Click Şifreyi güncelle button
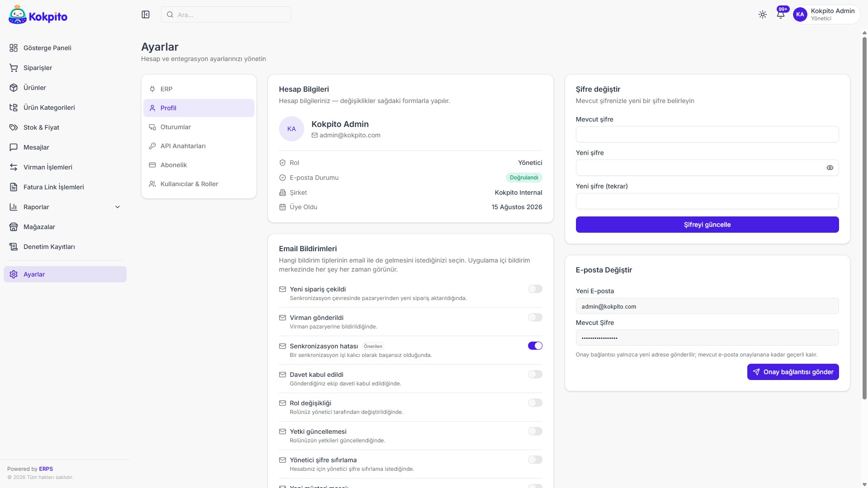 click(x=707, y=225)
